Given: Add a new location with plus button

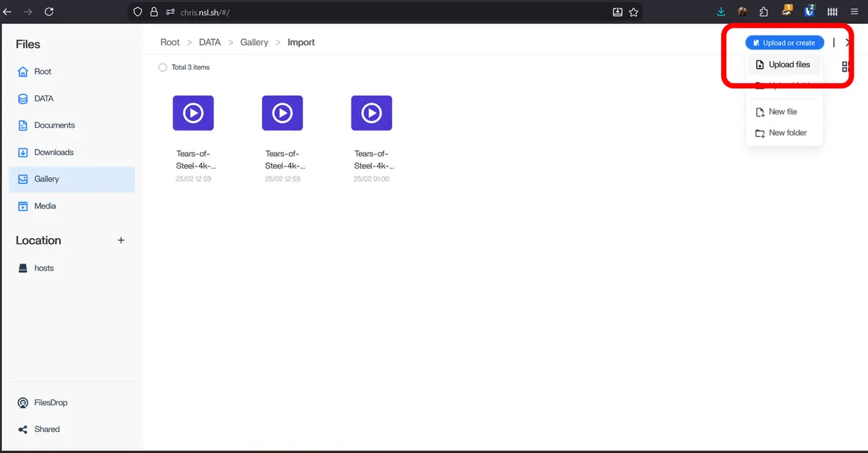Looking at the screenshot, I should (x=121, y=240).
